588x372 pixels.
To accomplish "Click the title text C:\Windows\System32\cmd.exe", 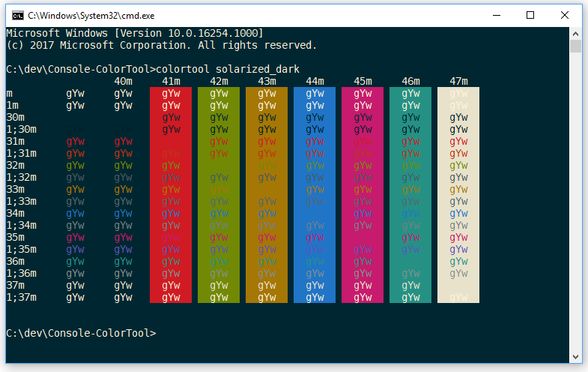I will pos(91,16).
